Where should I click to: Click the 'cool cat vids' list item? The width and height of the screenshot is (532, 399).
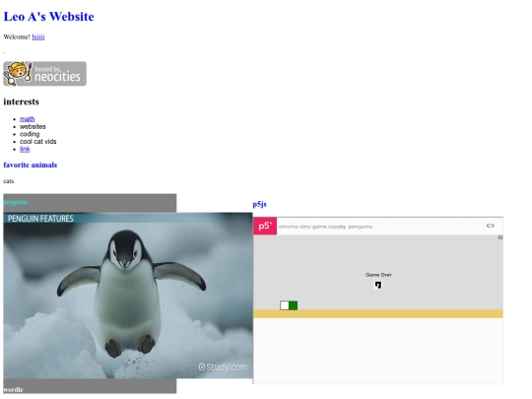[x=38, y=142]
